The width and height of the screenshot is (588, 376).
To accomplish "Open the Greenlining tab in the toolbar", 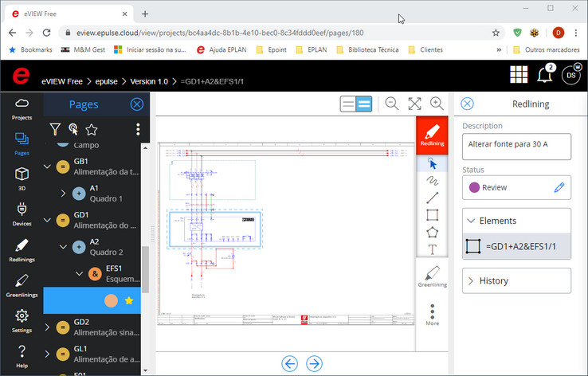I will click(433, 276).
